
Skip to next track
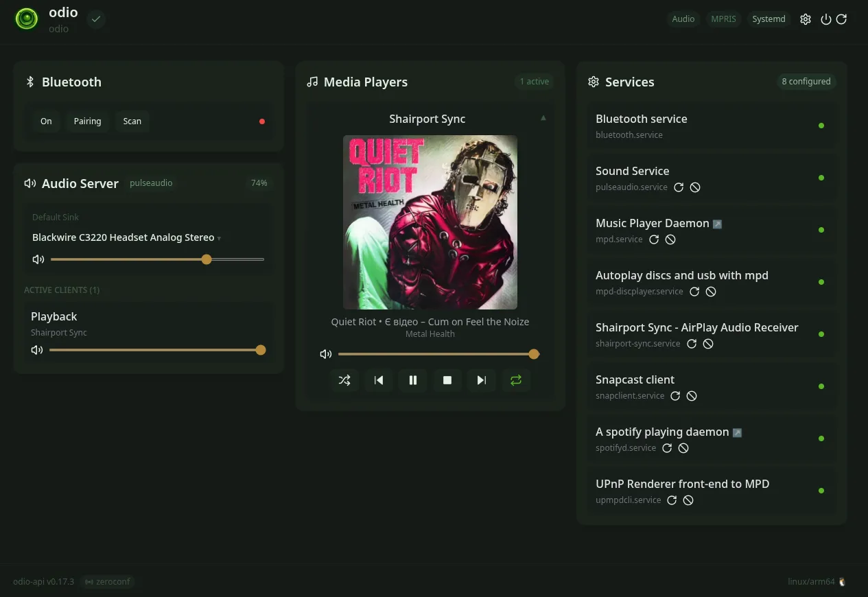(x=482, y=380)
